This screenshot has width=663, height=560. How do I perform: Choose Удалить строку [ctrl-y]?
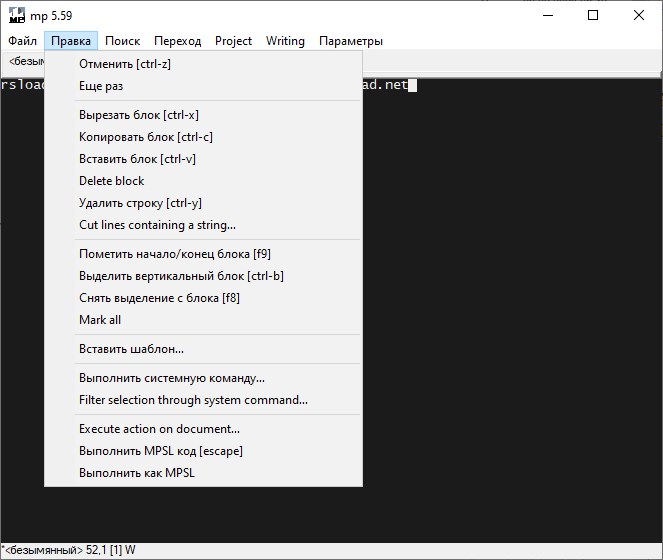[203, 203]
